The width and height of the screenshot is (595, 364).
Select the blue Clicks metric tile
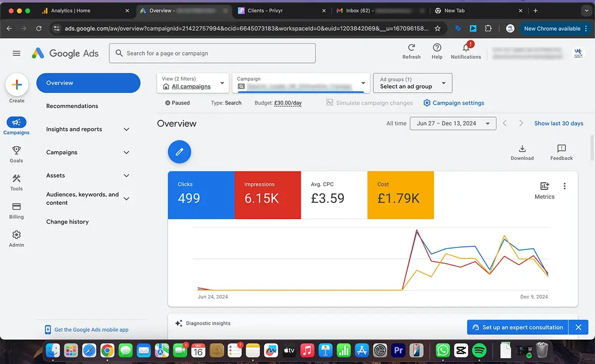pyautogui.click(x=201, y=195)
